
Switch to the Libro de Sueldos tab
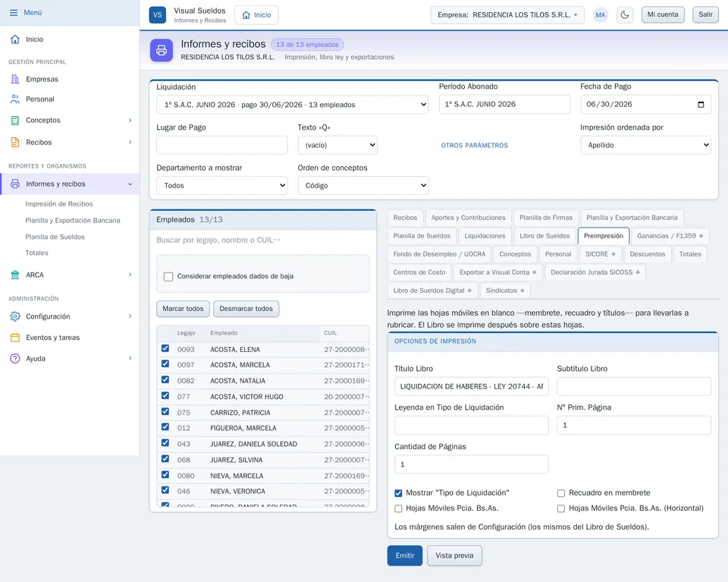tap(544, 236)
